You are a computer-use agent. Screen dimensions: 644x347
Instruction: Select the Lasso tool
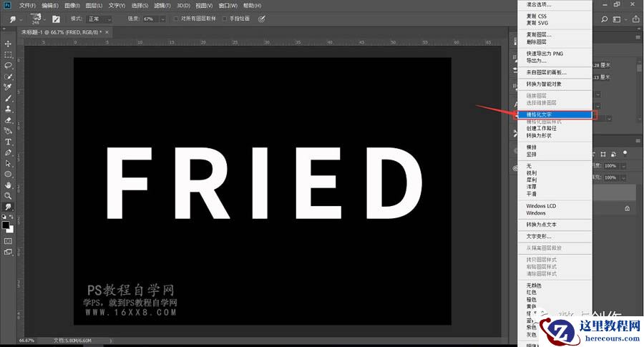point(9,66)
